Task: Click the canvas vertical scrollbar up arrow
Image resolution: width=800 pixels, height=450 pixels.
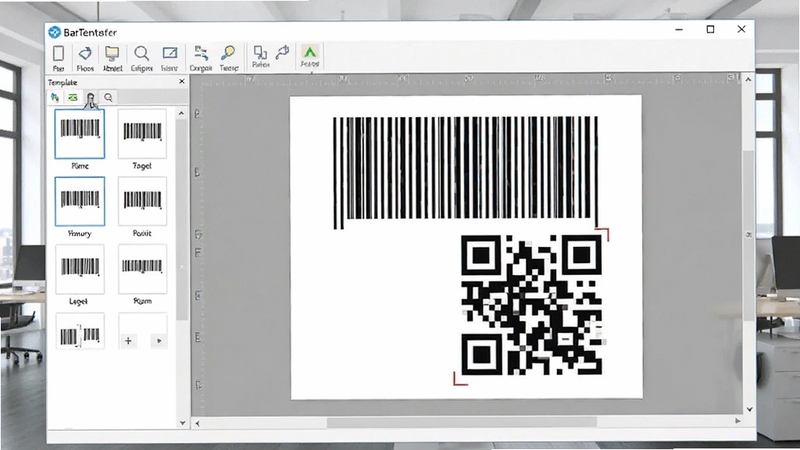Action: click(x=748, y=80)
